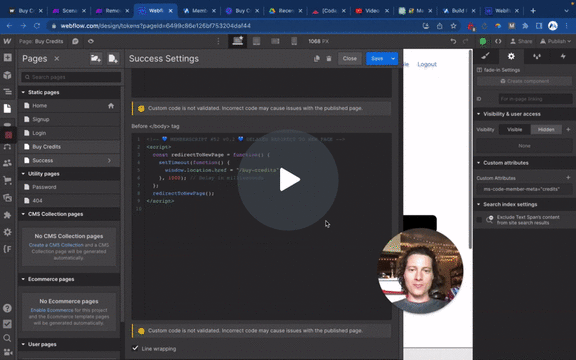
Task: Toggle the Line wrapping checkbox
Action: tap(135, 348)
